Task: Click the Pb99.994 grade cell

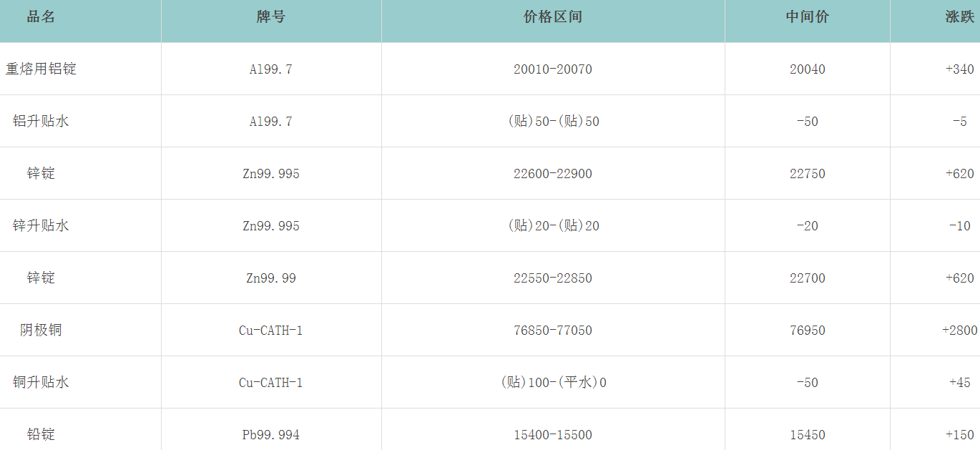Action: pyautogui.click(x=270, y=435)
